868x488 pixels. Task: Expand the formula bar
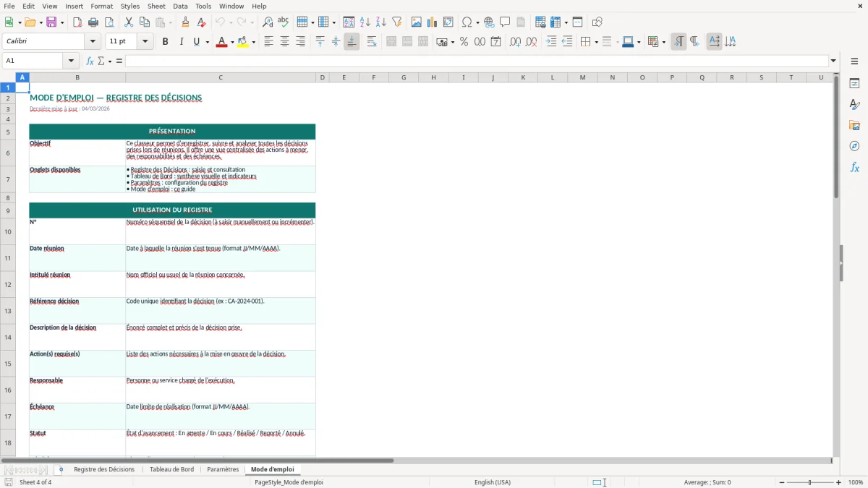[833, 61]
